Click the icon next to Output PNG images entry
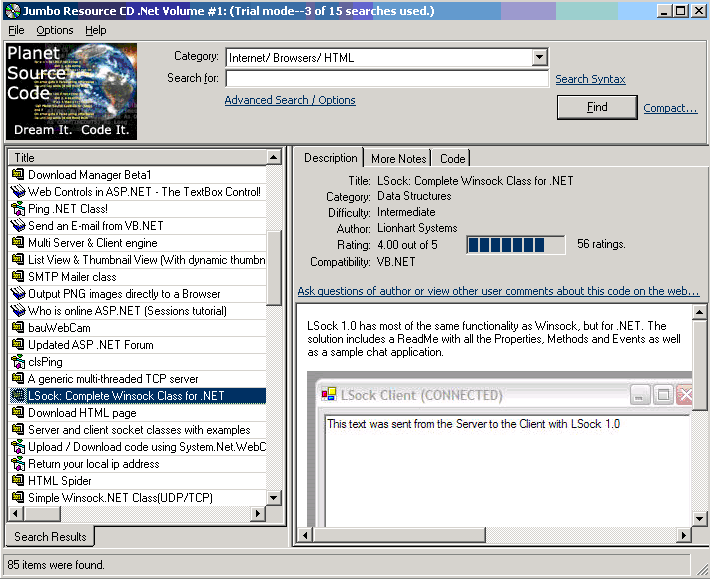Viewport: 710px width, 579px height. click(18, 293)
